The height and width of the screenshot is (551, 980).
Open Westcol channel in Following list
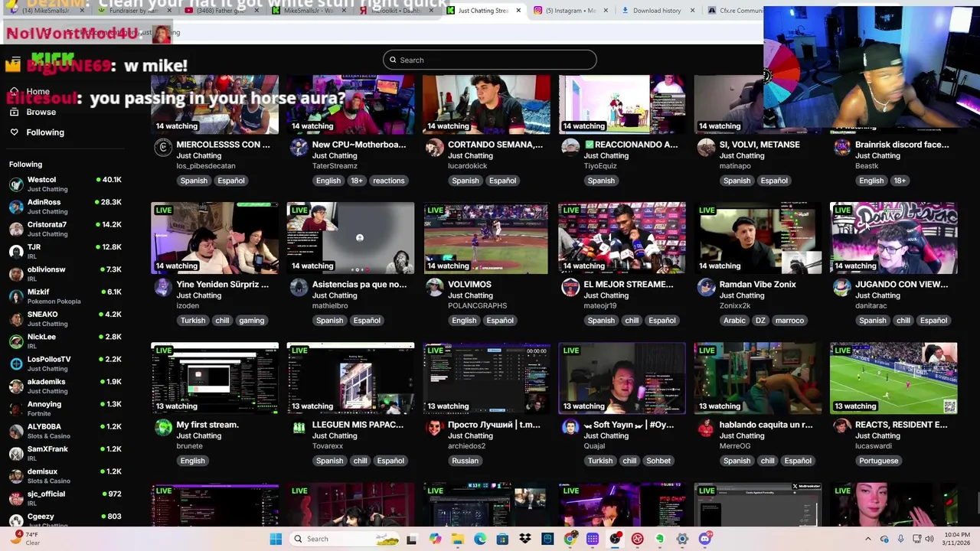(65, 184)
